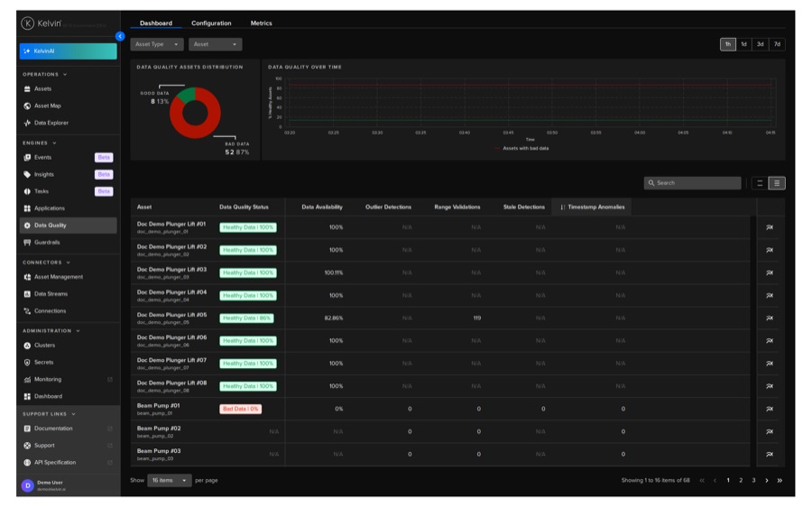Open the Guardrails page
Screen dimensions: 812x507
click(x=47, y=243)
